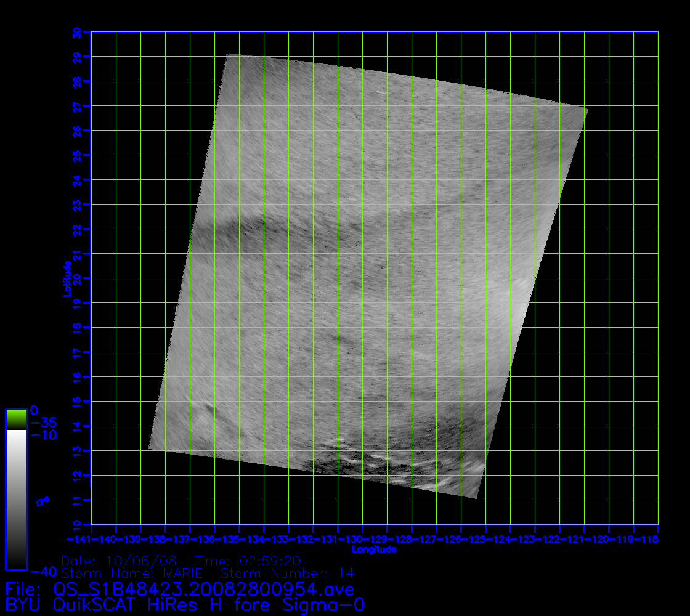690x616 pixels.
Task: Click the green segment of the colorbar
Action: pyautogui.click(x=16, y=419)
